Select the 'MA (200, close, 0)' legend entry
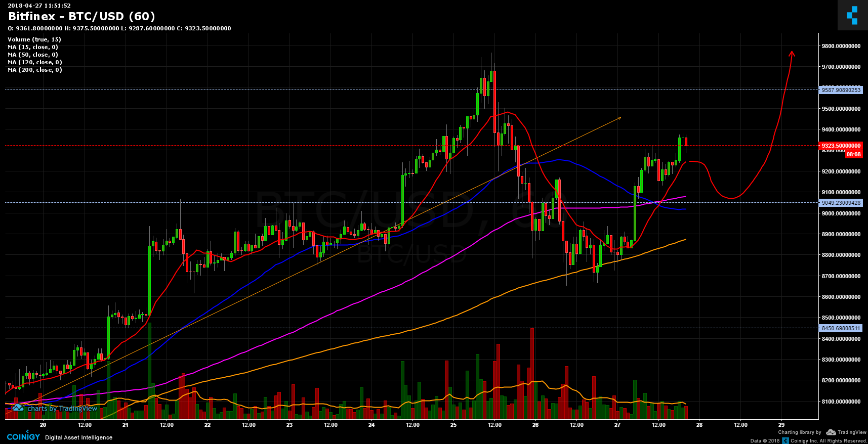Image resolution: width=868 pixels, height=444 pixels. coord(35,70)
